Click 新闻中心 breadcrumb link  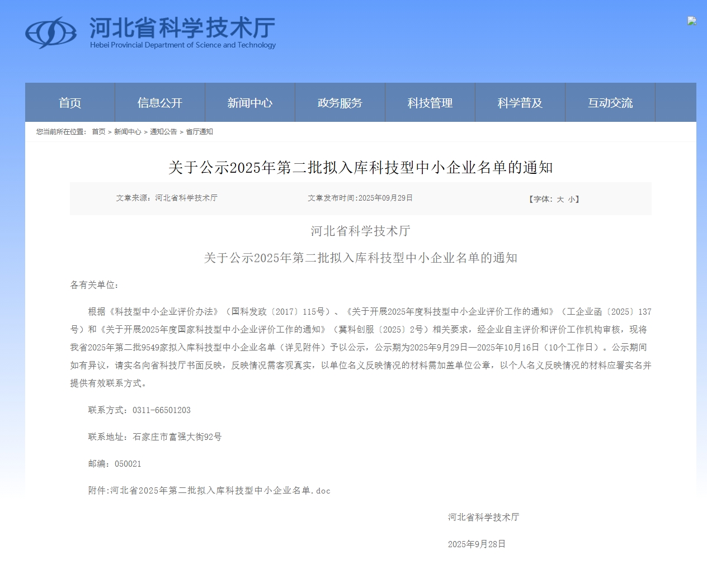pos(128,132)
